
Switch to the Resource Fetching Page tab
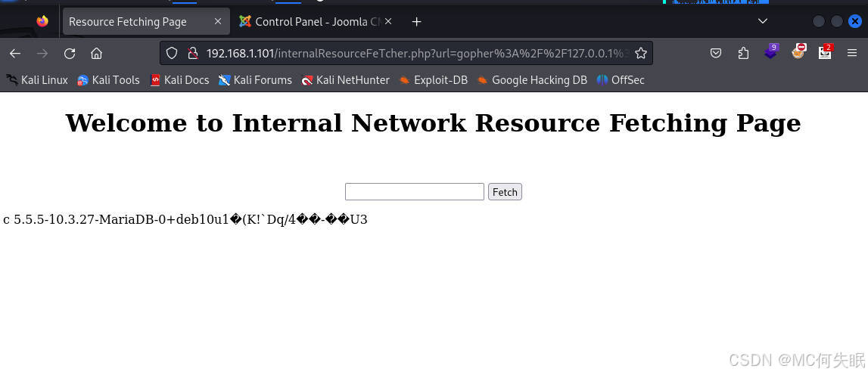point(146,22)
